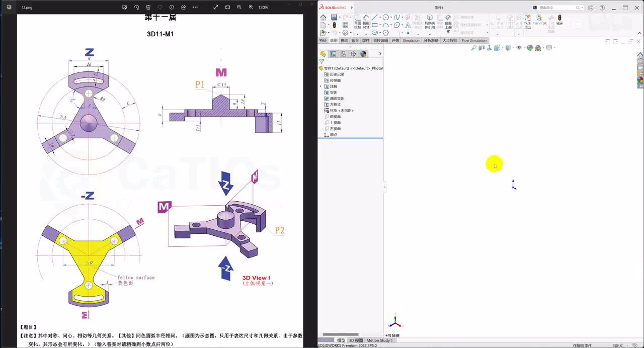Click the Photos app home icon
This screenshot has height=348, width=644.
pos(9,8)
